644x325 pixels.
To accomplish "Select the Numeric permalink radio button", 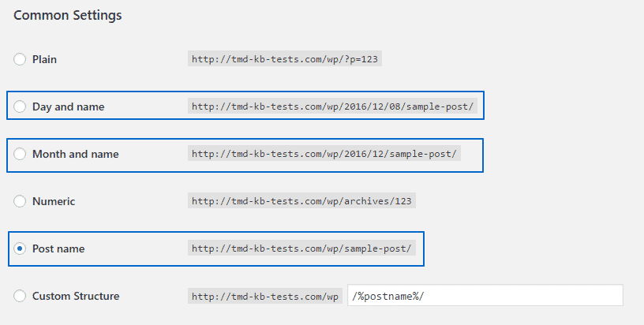I will 20,201.
